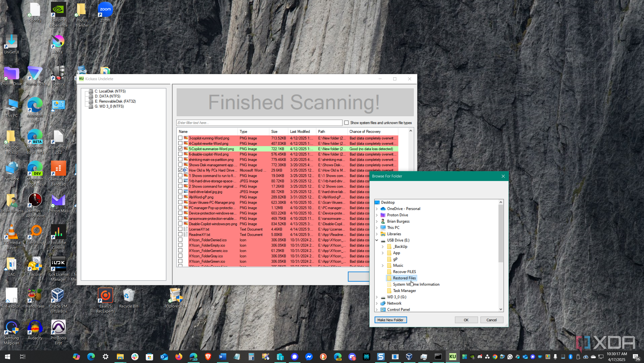
Task: Cancel the Browse For Folder dialog
Action: [x=492, y=320]
